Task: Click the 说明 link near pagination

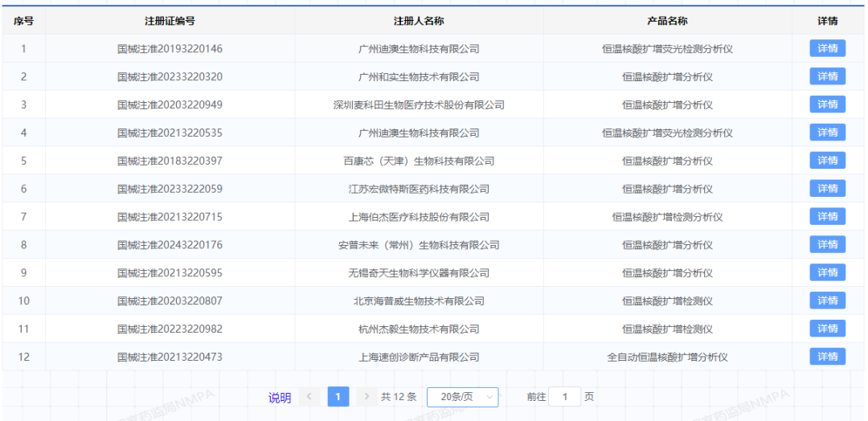Action: coord(280,398)
